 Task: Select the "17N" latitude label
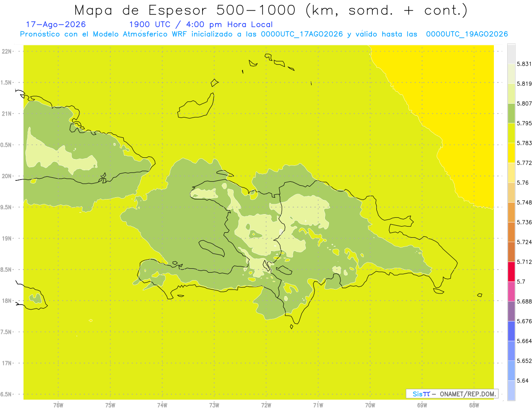[7, 363]
